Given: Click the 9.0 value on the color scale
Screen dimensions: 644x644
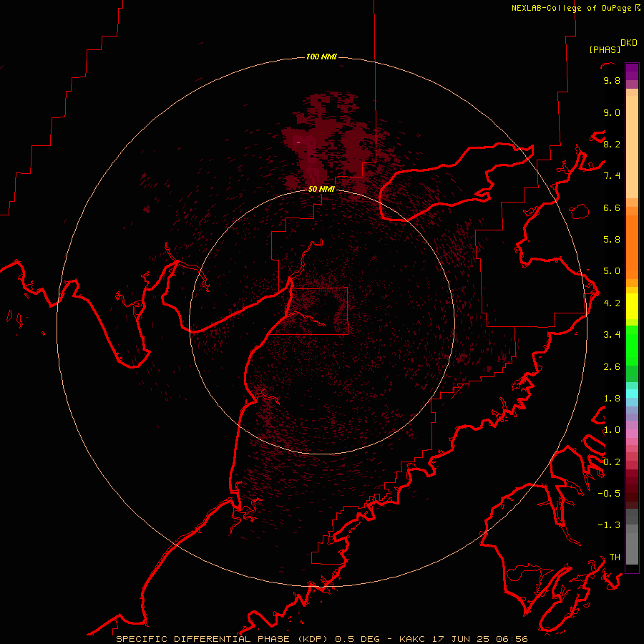Looking at the screenshot, I should pyautogui.click(x=612, y=113).
